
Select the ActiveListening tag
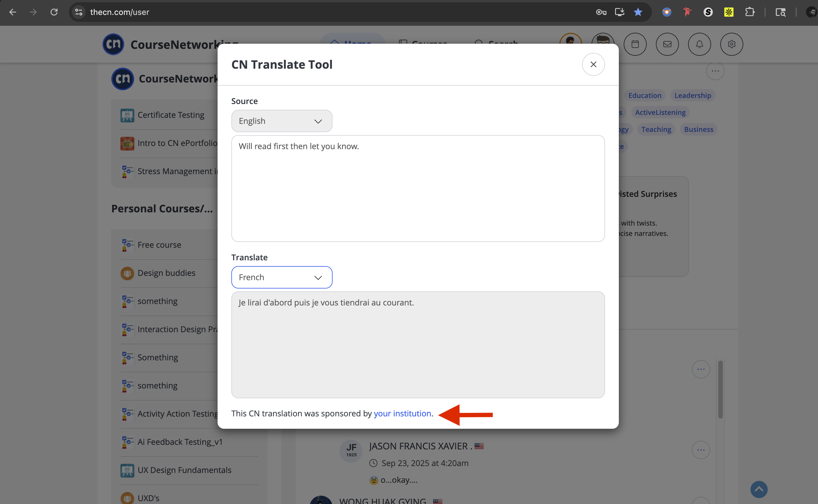660,112
